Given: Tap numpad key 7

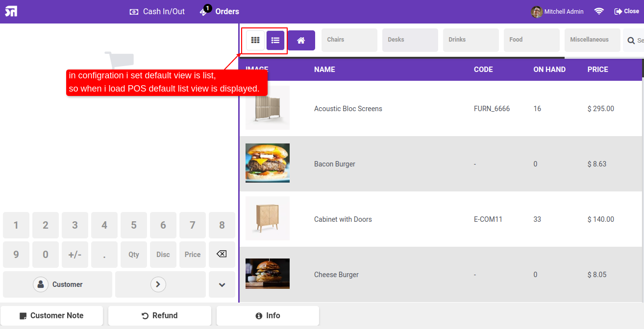Looking at the screenshot, I should pyautogui.click(x=193, y=225).
